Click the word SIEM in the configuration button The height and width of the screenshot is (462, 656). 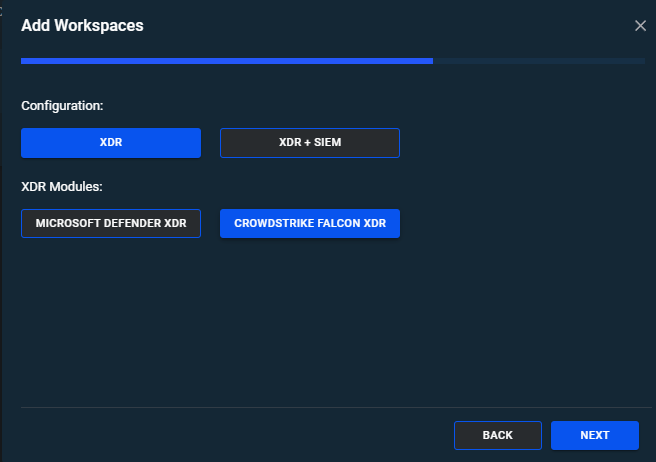325,143
